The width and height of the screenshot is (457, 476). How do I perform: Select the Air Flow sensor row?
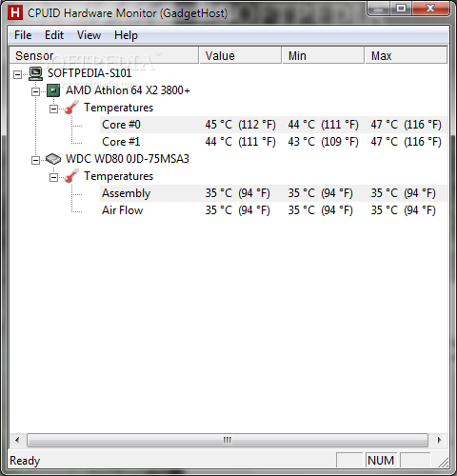[273, 210]
